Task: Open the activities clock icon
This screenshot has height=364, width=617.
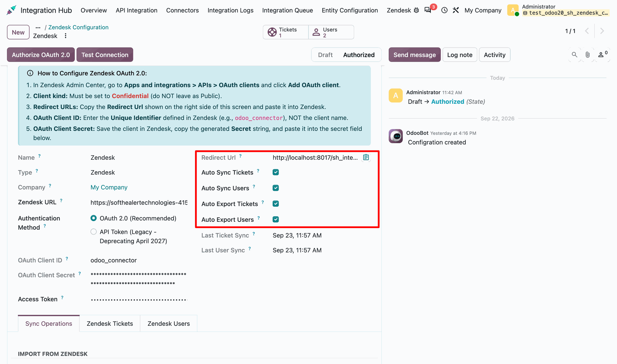Action: tap(444, 10)
